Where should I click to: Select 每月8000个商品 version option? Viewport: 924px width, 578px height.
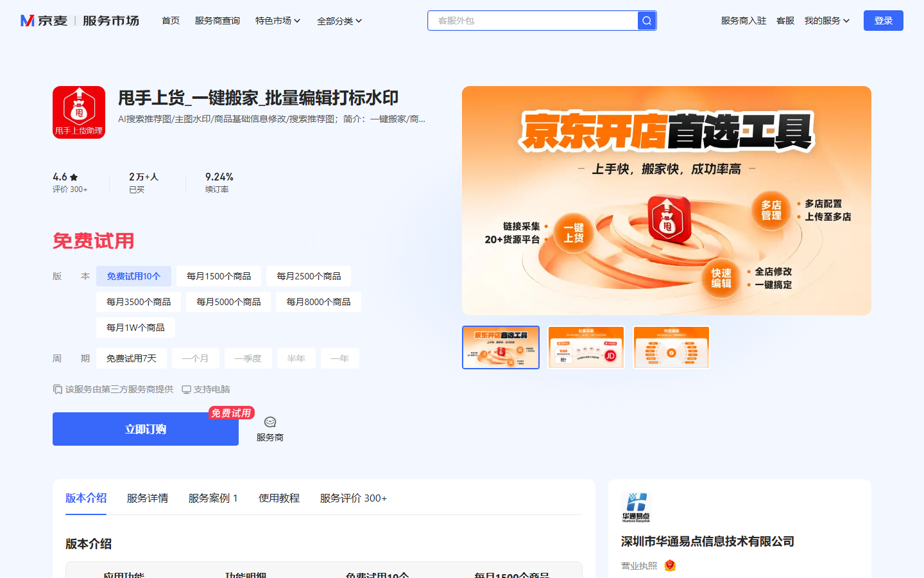point(318,302)
